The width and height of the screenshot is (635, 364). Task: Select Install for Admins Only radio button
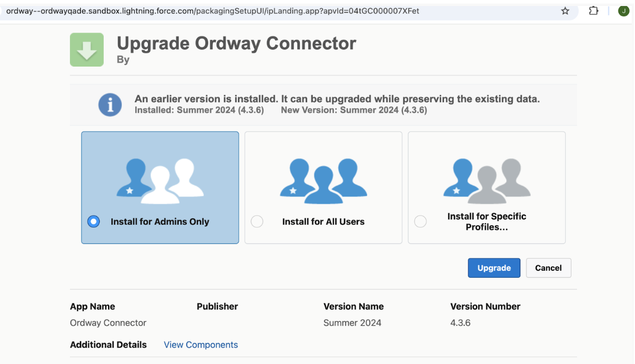(x=93, y=222)
